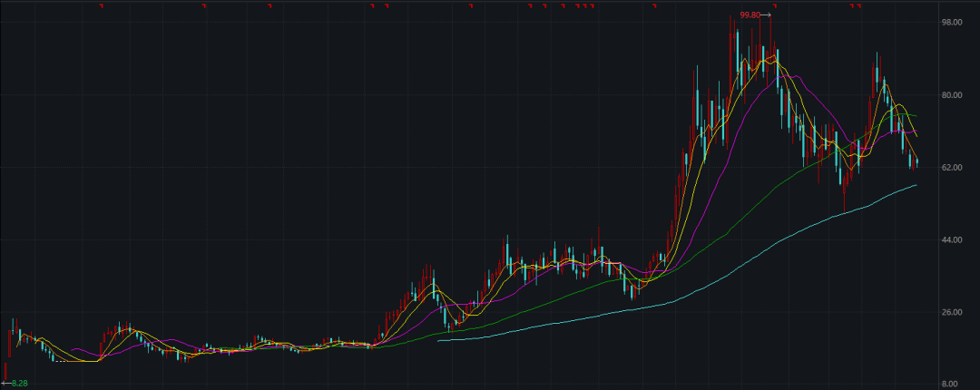Select the 8.28 lowest price label
This screenshot has height=390, width=980.
pyautogui.click(x=20, y=385)
